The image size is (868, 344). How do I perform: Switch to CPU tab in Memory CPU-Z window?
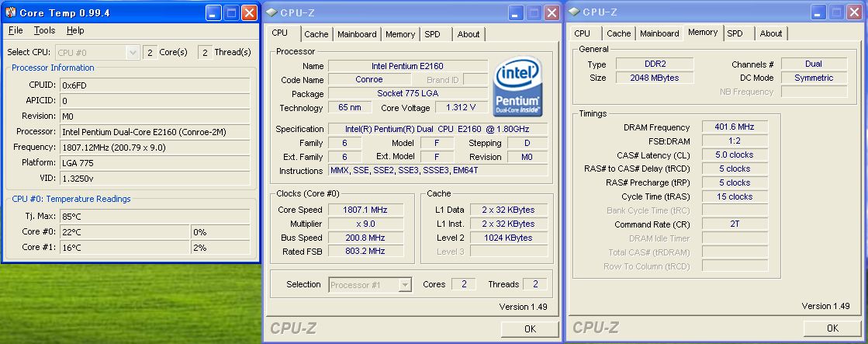[x=582, y=34]
